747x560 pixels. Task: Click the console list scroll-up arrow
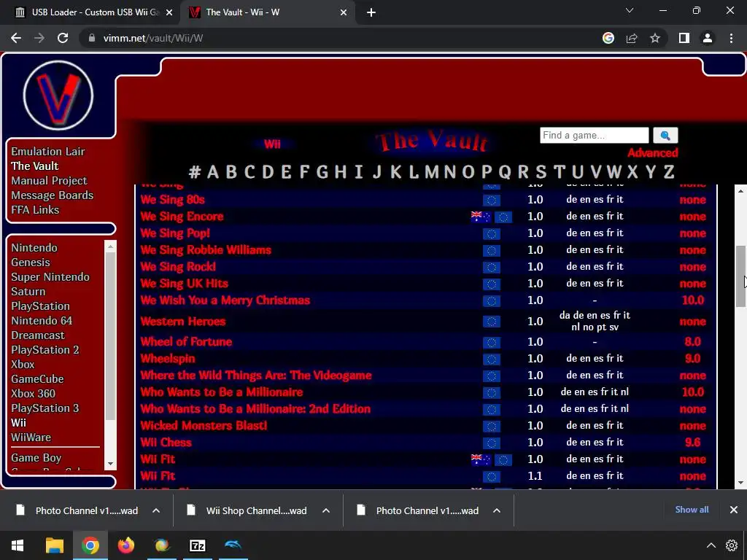coord(111,246)
